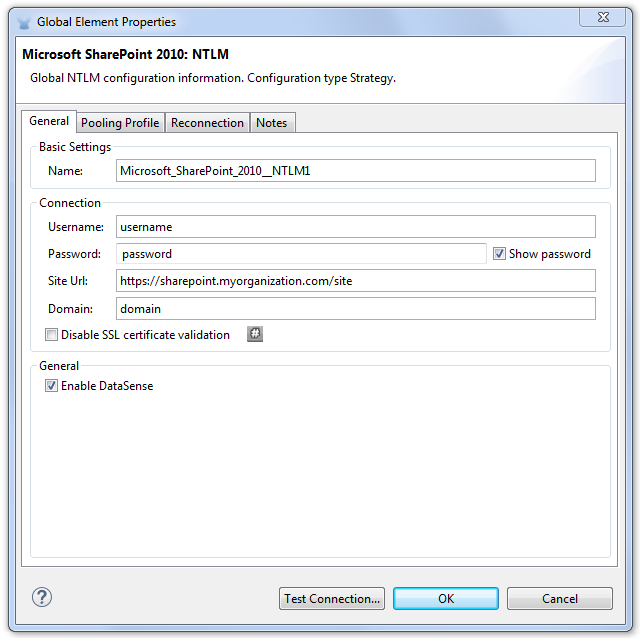Click the 'Domain:' label
This screenshot has height=638, width=640.
(70, 309)
